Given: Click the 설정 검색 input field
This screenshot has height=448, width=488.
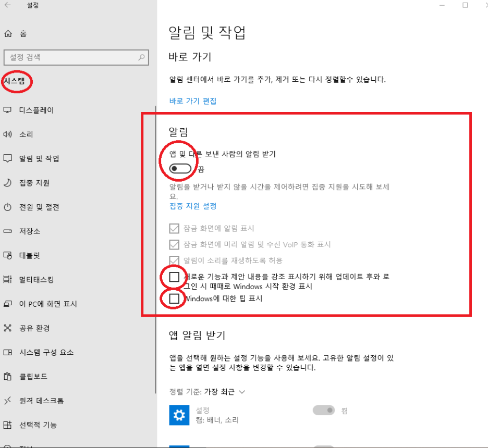Looking at the screenshot, I should click(x=76, y=57).
